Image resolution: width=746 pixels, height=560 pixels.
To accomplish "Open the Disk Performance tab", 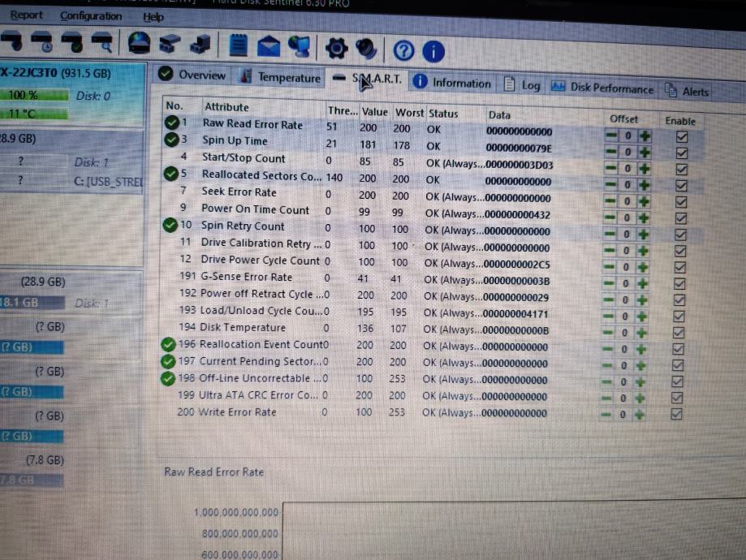I will coord(602,88).
